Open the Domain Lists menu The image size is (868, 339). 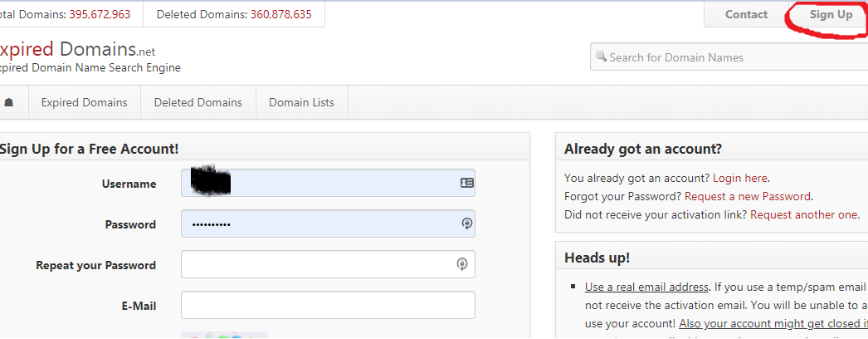pyautogui.click(x=302, y=102)
